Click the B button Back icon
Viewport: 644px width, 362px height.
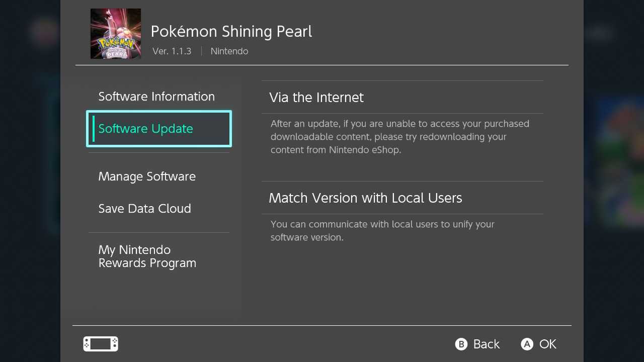point(461,344)
